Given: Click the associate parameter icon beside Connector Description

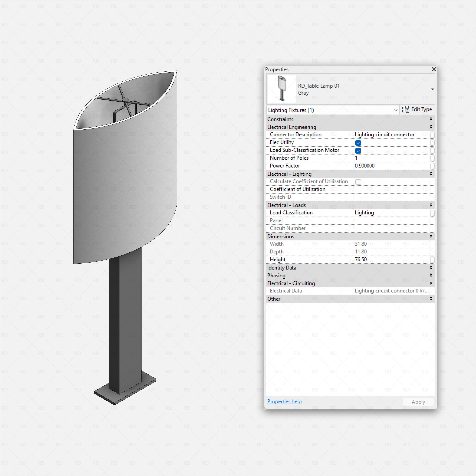Looking at the screenshot, I should coord(432,134).
